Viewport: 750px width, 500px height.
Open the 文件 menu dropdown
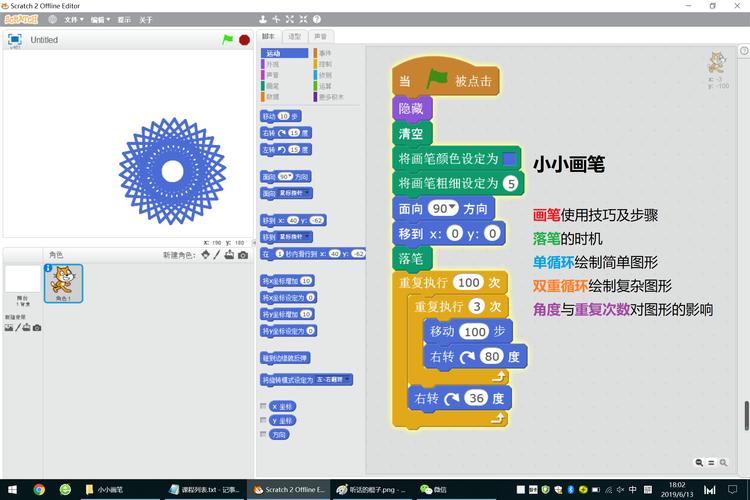tap(74, 20)
